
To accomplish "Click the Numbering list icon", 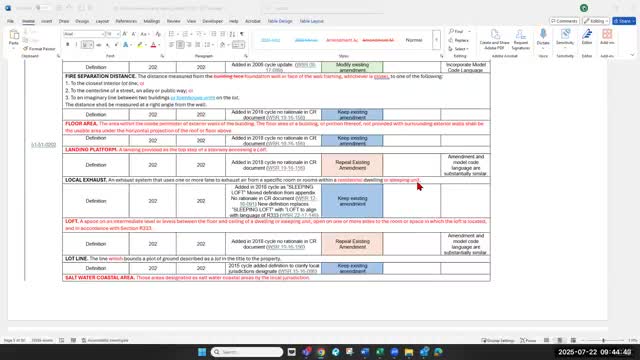I will (x=185, y=34).
